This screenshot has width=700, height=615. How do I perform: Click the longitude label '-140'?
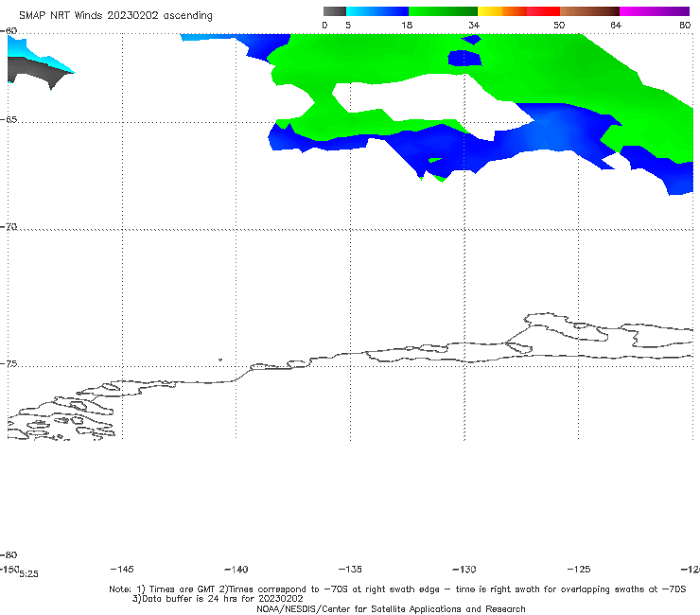[x=236, y=570]
